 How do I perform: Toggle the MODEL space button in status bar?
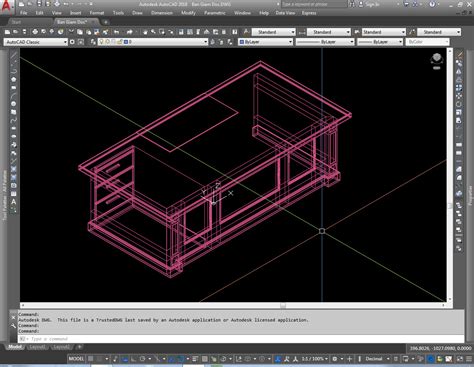tap(76, 359)
